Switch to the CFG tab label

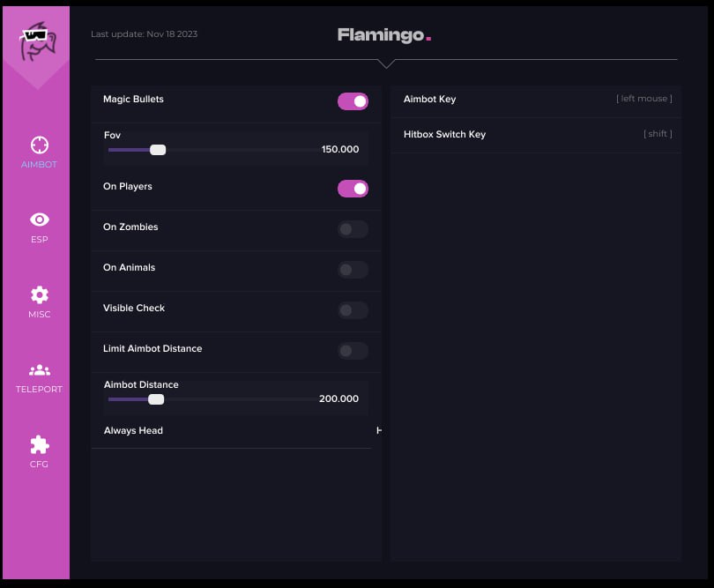tap(39, 464)
